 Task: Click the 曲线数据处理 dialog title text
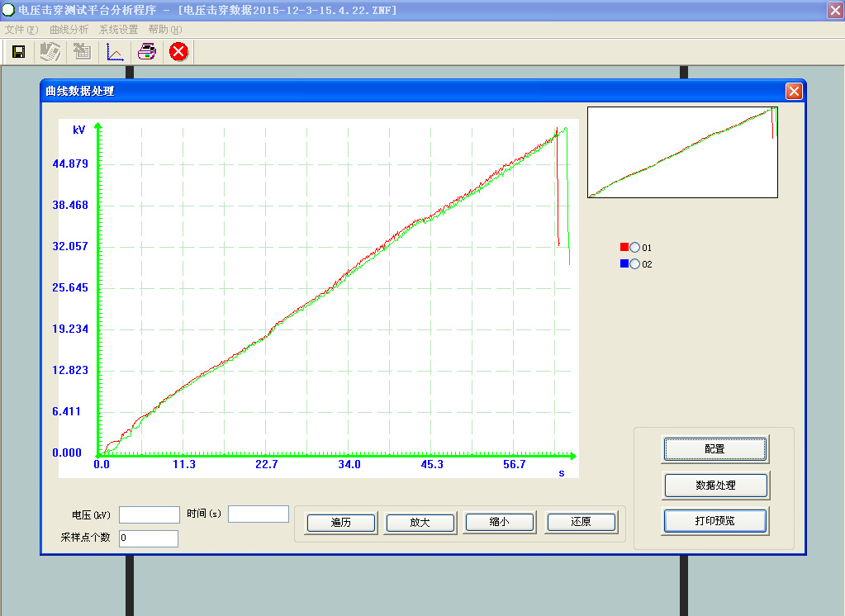(80, 91)
